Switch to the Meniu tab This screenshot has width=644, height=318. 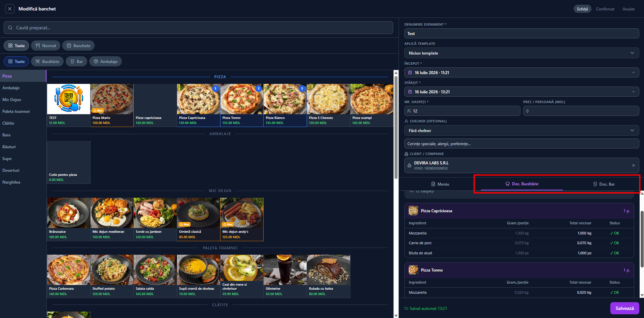point(440,184)
